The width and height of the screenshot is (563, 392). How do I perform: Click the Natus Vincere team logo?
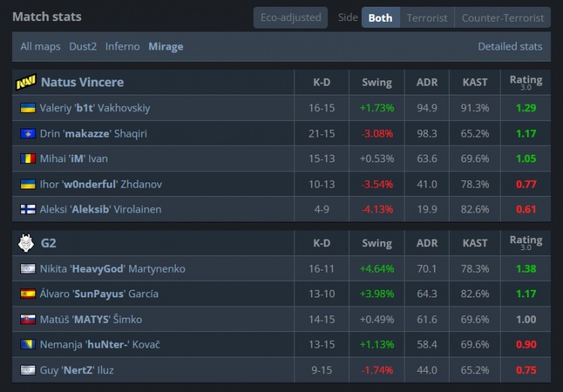coord(26,82)
